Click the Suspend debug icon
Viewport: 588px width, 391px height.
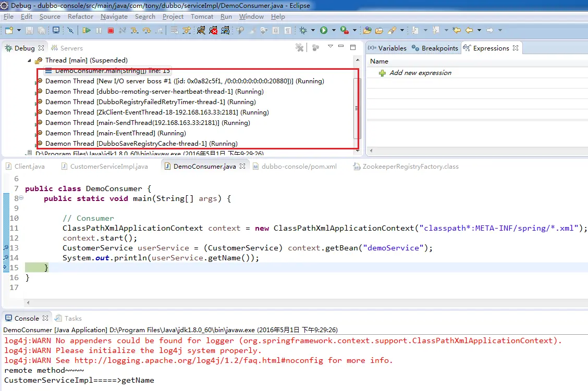click(99, 30)
